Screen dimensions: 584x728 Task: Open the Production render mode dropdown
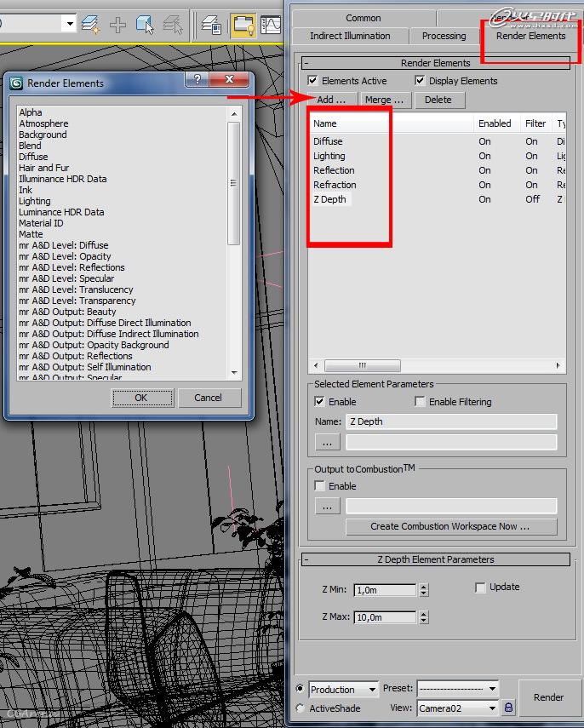point(343,689)
